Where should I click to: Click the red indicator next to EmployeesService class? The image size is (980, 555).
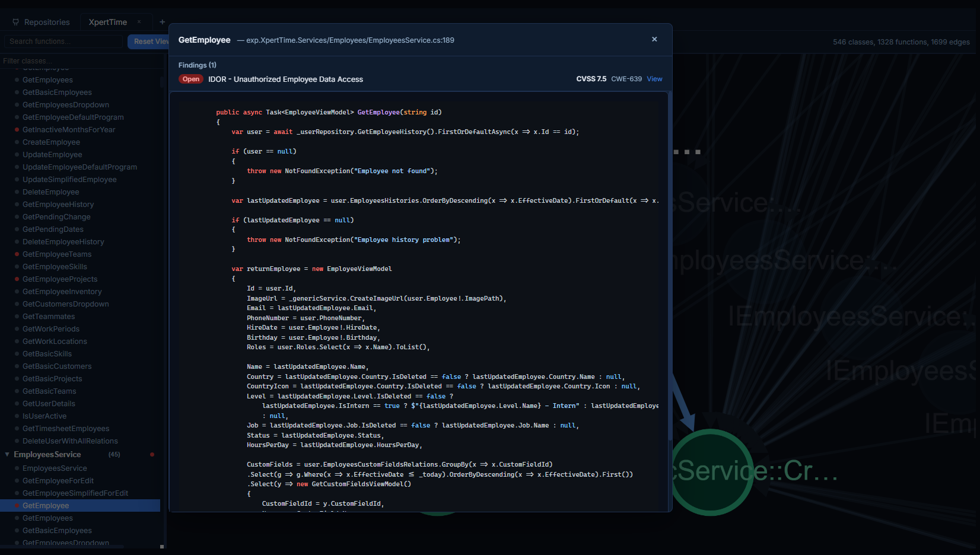point(152,454)
